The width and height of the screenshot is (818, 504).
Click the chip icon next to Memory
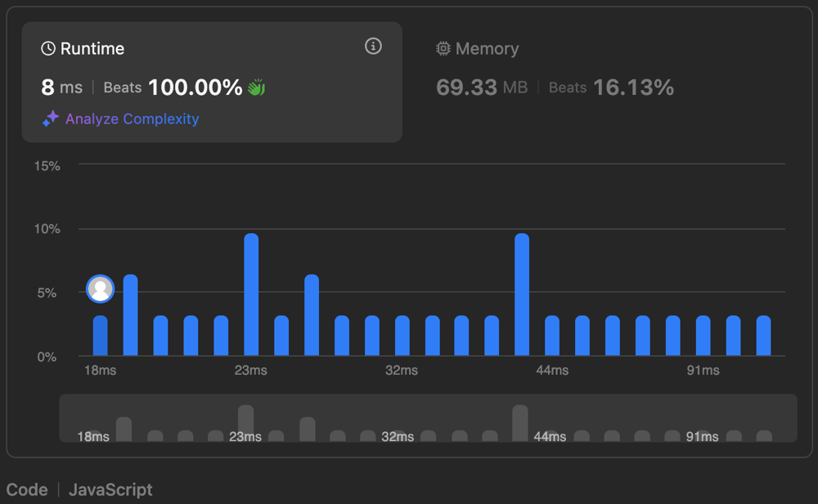(x=443, y=49)
